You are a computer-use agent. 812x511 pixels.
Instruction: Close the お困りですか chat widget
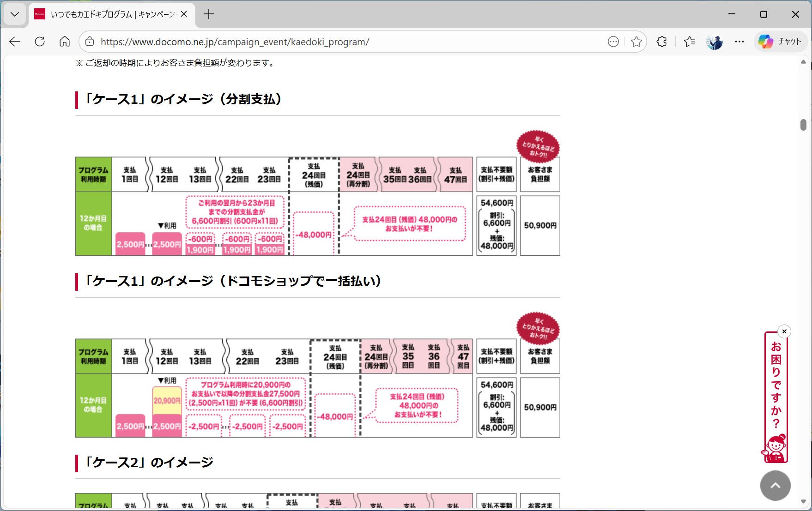[x=784, y=331]
